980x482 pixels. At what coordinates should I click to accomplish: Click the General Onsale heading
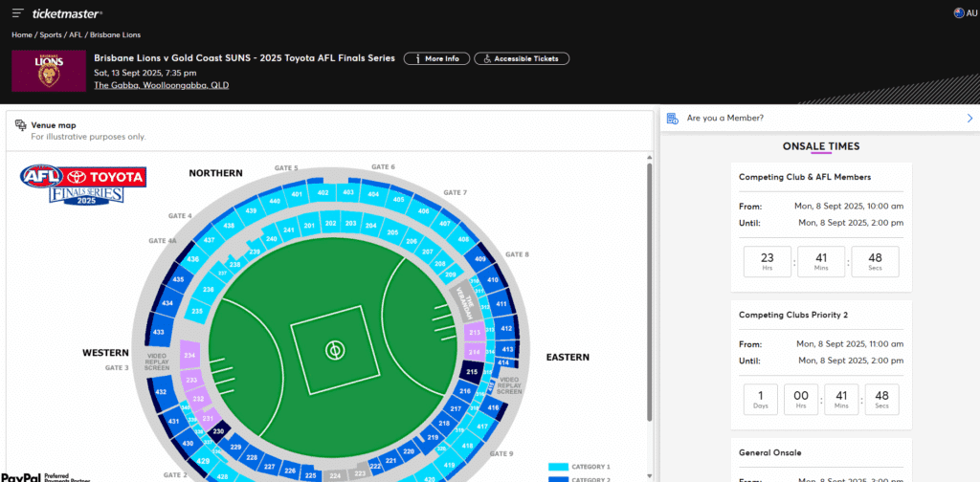pyautogui.click(x=770, y=452)
